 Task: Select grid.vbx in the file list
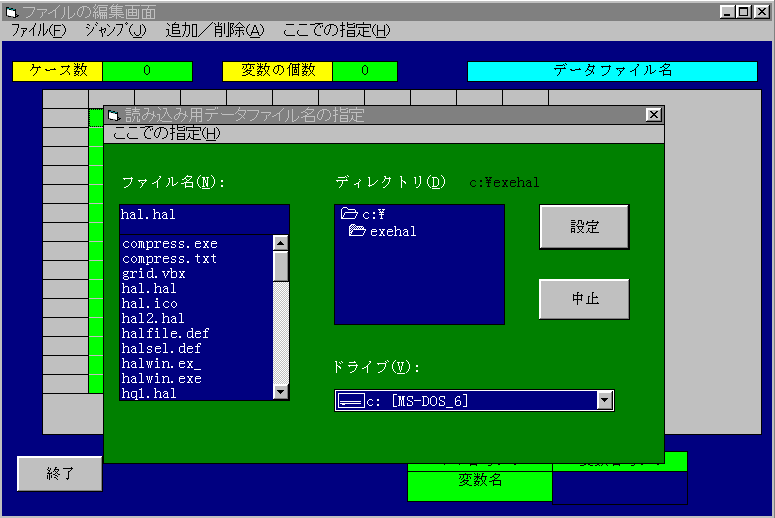pos(154,273)
